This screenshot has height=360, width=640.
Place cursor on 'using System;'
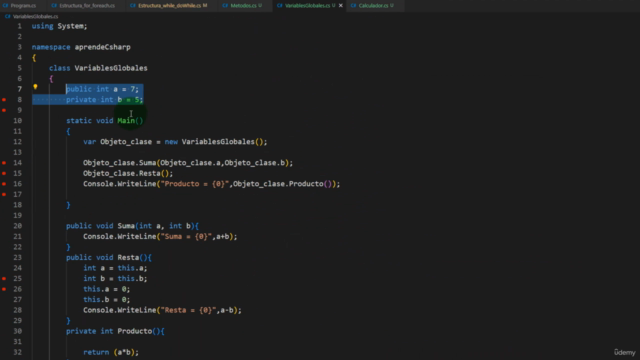click(x=60, y=26)
